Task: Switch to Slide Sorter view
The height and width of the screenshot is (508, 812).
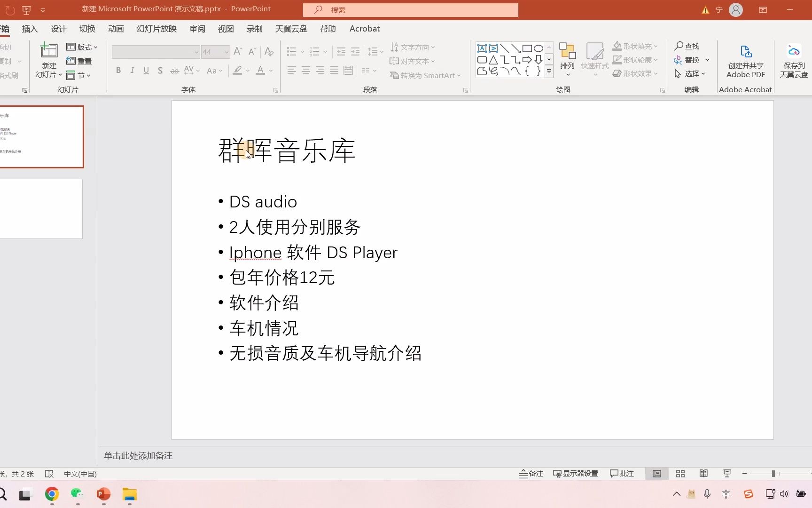Action: [680, 474]
